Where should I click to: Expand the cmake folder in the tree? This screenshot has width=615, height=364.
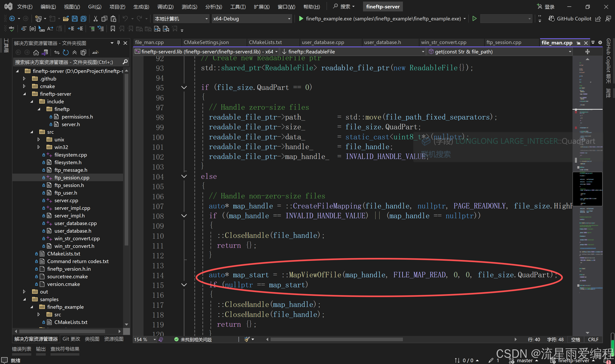tap(24, 86)
